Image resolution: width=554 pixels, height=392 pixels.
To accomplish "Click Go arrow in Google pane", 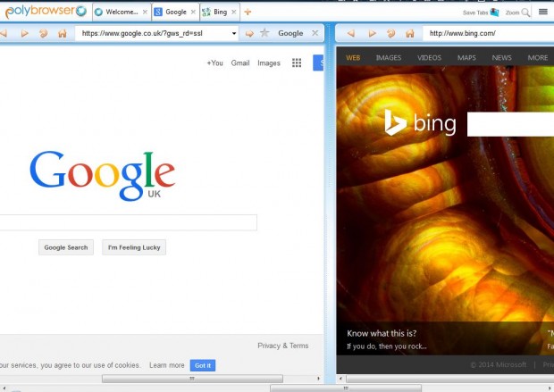I will pyautogui.click(x=249, y=34).
